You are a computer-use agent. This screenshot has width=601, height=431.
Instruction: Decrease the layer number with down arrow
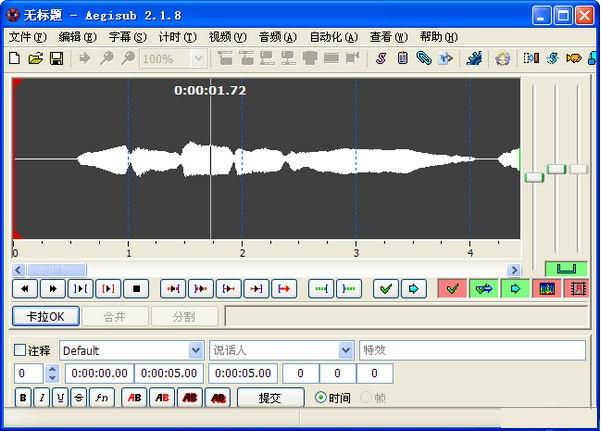tap(52, 378)
